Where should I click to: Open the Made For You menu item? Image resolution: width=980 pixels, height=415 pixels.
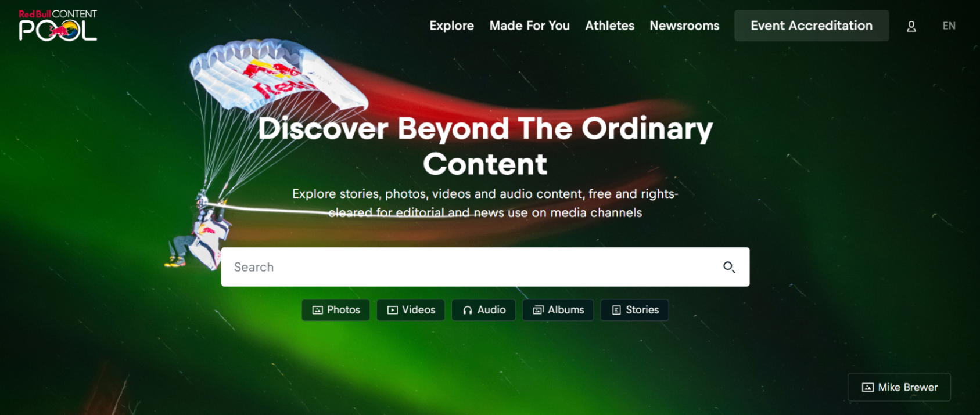[x=529, y=26]
